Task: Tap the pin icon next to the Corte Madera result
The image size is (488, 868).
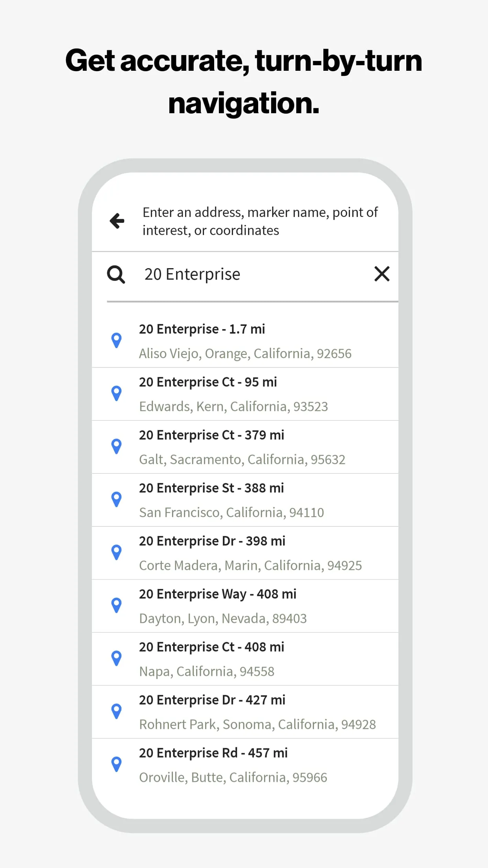Action: pos(117,552)
